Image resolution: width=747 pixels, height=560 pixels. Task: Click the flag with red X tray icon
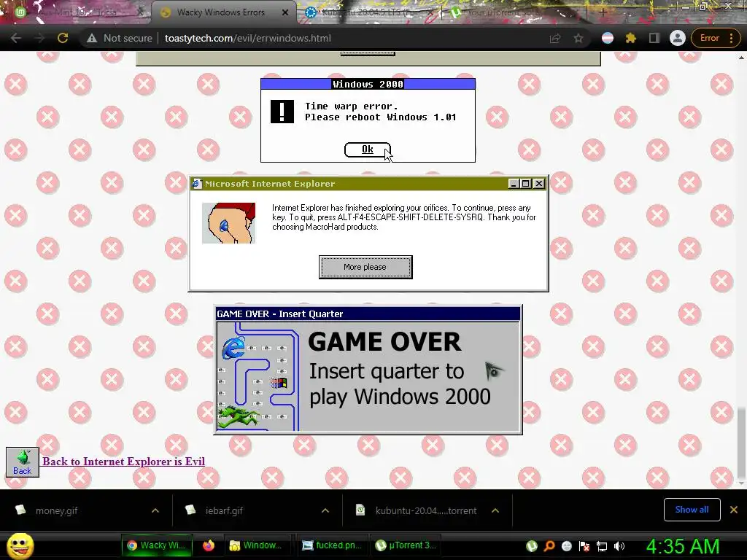584,546
